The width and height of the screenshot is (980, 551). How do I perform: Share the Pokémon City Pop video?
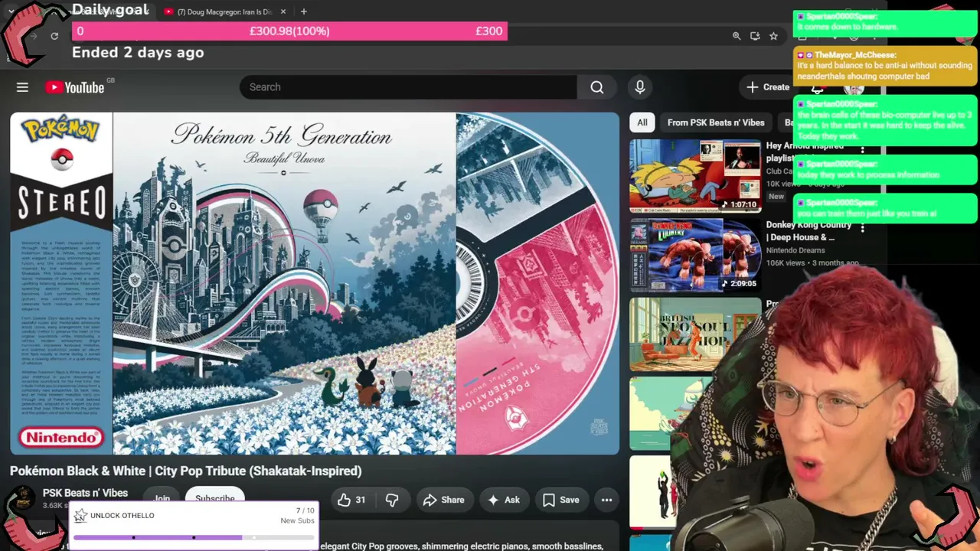pyautogui.click(x=444, y=500)
